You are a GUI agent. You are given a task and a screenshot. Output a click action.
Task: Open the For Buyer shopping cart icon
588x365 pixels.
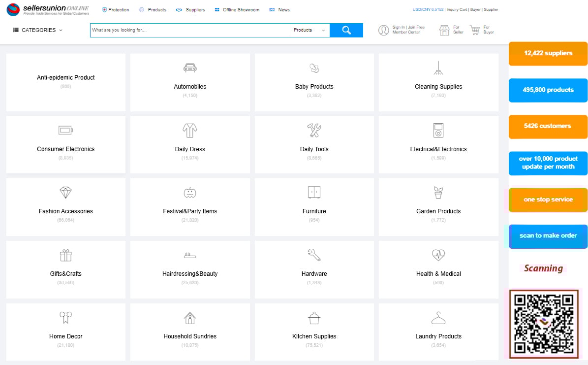(x=475, y=30)
